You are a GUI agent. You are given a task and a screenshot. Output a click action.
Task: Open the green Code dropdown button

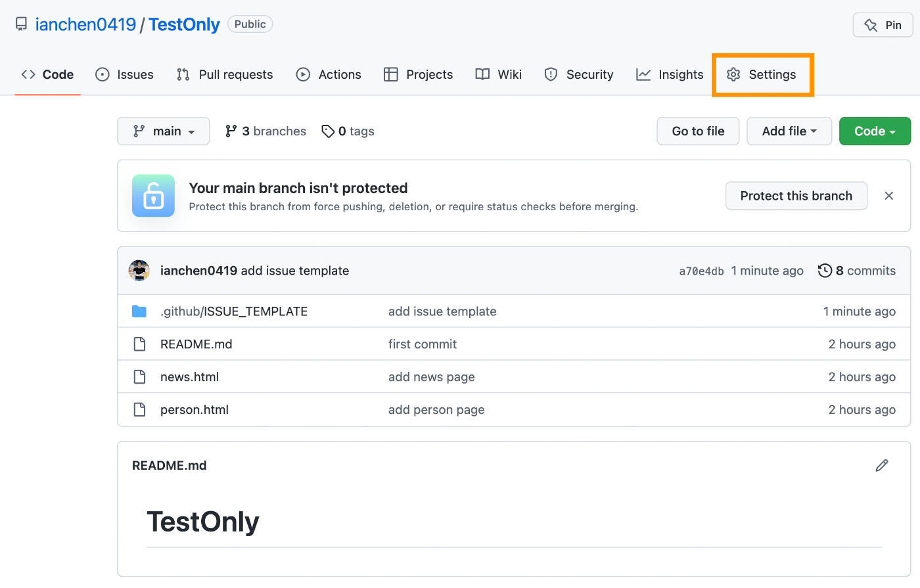tap(875, 131)
